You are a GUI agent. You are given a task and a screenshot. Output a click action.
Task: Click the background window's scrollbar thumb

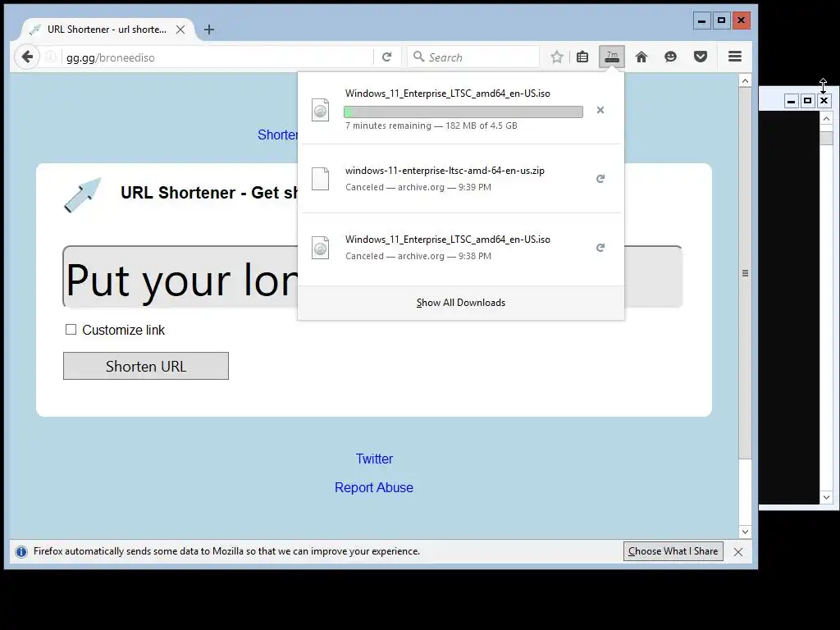(x=827, y=138)
